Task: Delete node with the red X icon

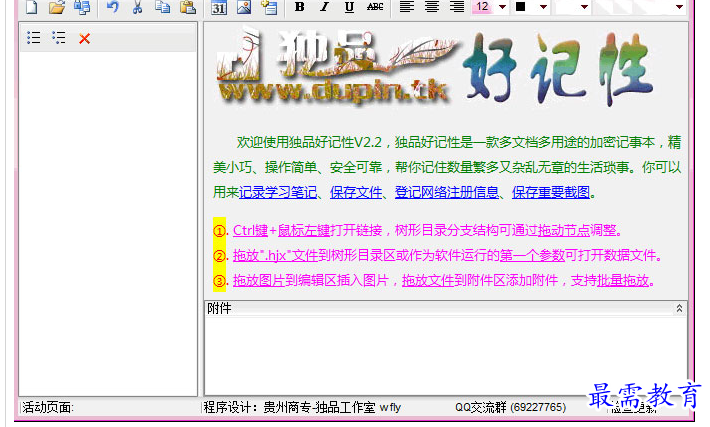Action: (84, 38)
